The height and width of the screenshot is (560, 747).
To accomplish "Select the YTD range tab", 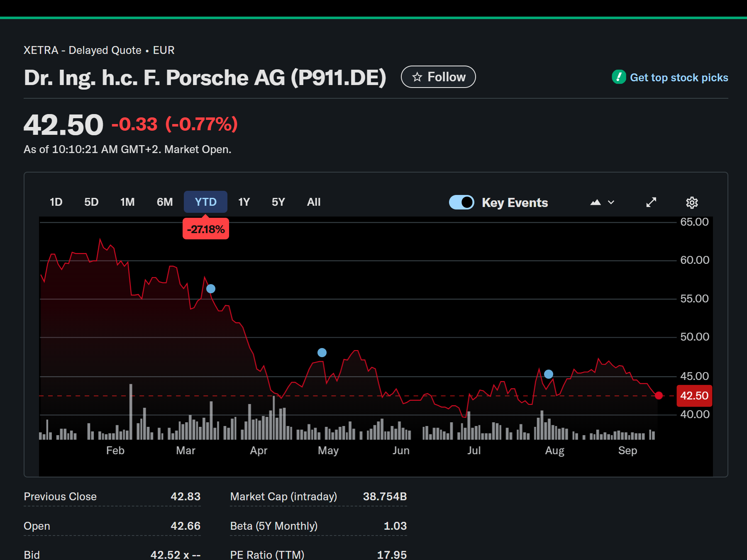I will coord(205,202).
